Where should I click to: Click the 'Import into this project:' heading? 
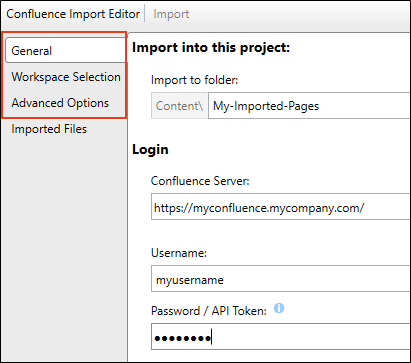[x=211, y=48]
